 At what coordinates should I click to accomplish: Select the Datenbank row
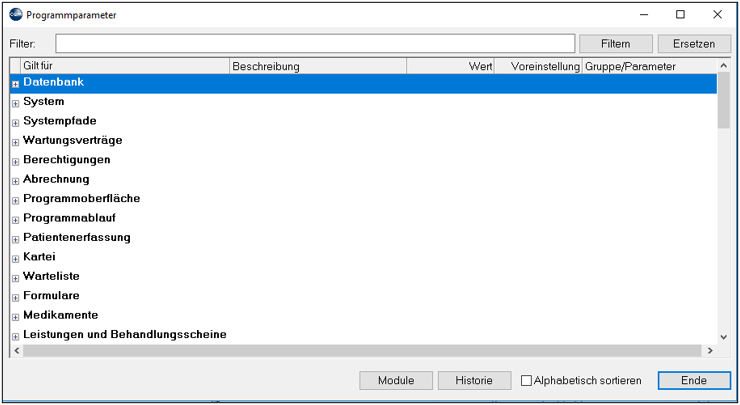point(363,83)
